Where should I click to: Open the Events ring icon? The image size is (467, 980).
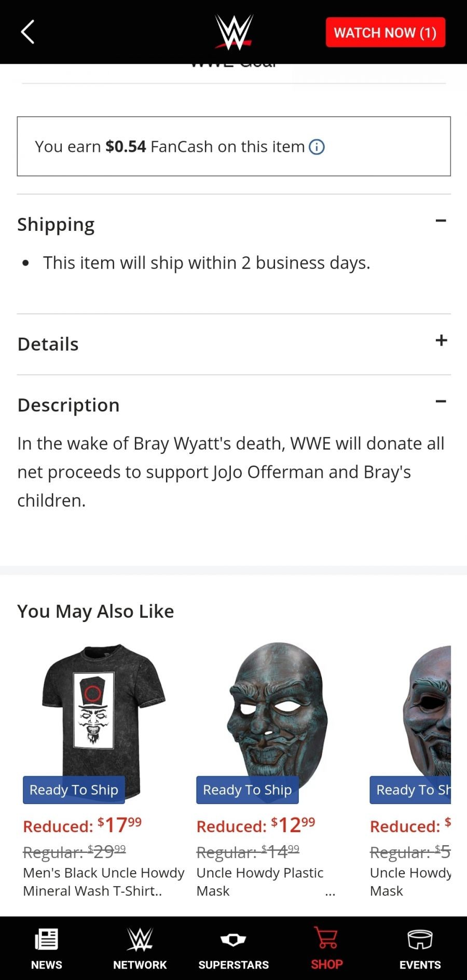point(420,939)
